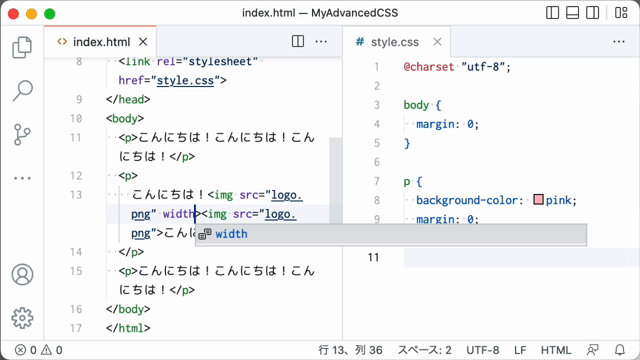Open the Manage gear menu
Image resolution: width=640 pixels, height=360 pixels.
tap(22, 318)
